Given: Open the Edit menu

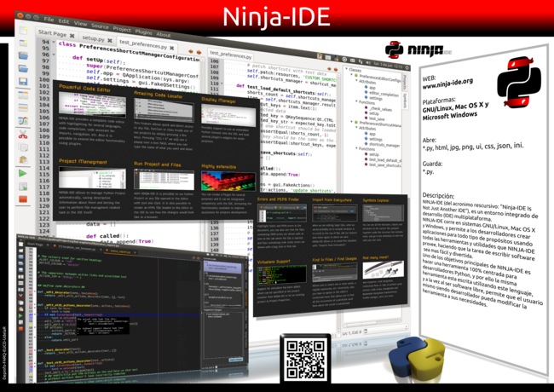Looking at the screenshot, I should (x=64, y=21).
